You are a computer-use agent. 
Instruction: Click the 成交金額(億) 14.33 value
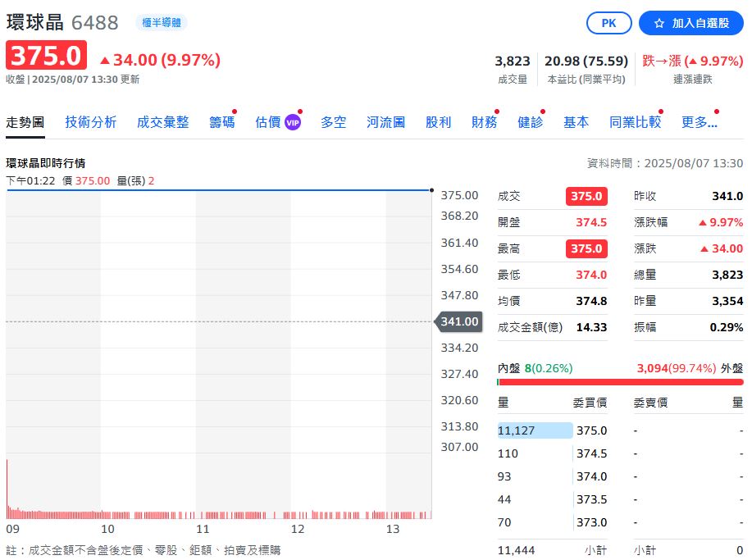coord(590,327)
